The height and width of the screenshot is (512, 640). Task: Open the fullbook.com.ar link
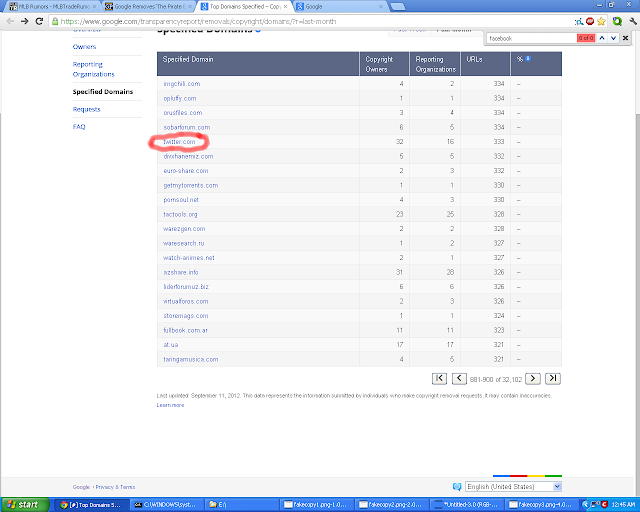[185, 330]
